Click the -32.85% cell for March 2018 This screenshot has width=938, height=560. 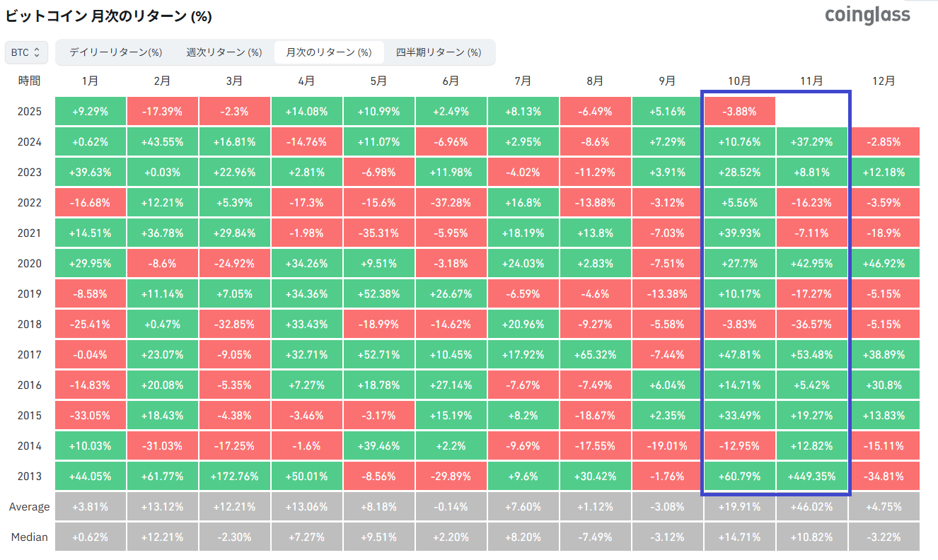click(234, 324)
